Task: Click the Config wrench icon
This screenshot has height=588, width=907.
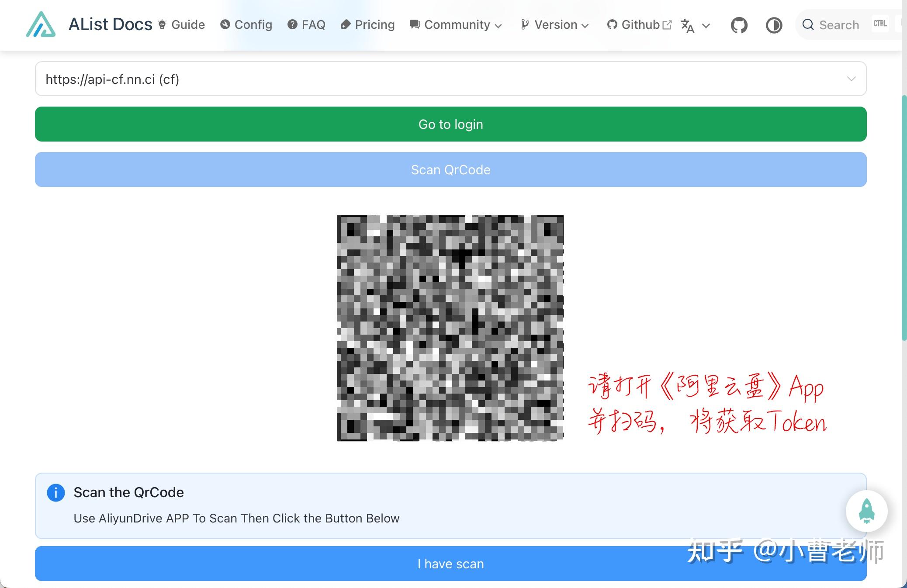Action: (x=225, y=24)
